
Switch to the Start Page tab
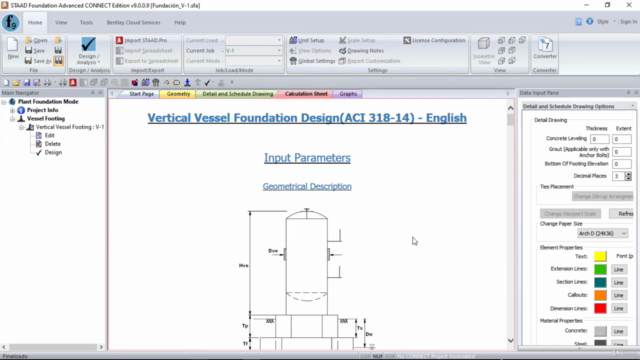pyautogui.click(x=141, y=94)
